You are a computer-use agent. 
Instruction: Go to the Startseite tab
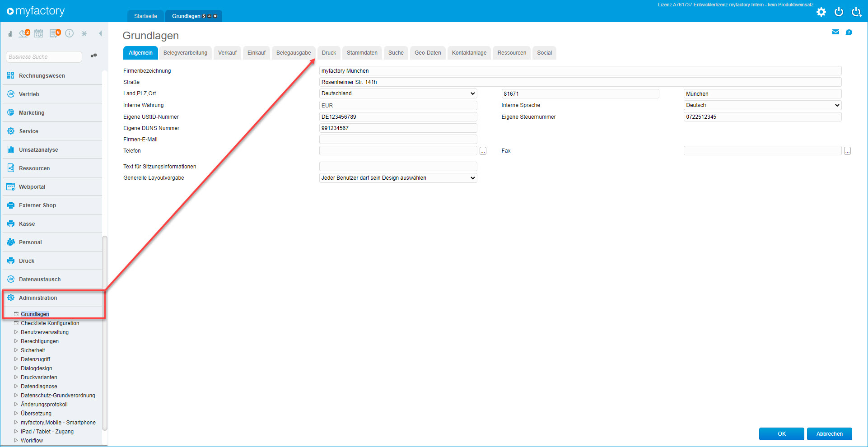(145, 16)
